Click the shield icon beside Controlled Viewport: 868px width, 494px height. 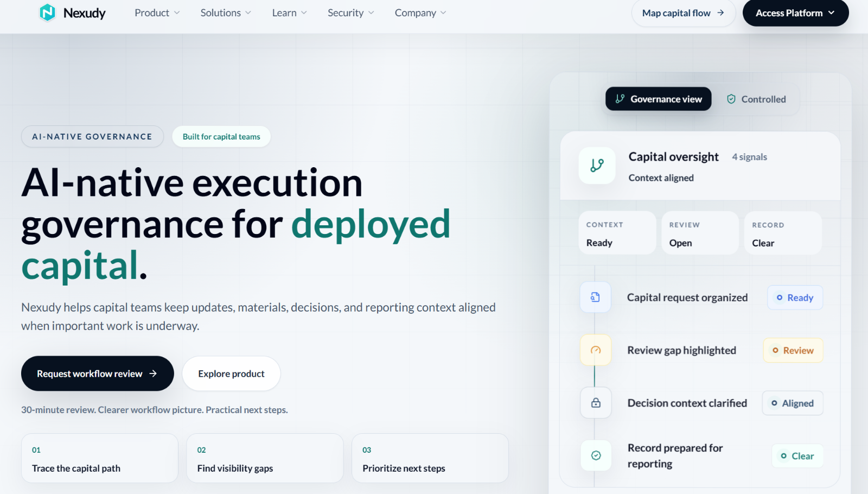[x=731, y=99]
